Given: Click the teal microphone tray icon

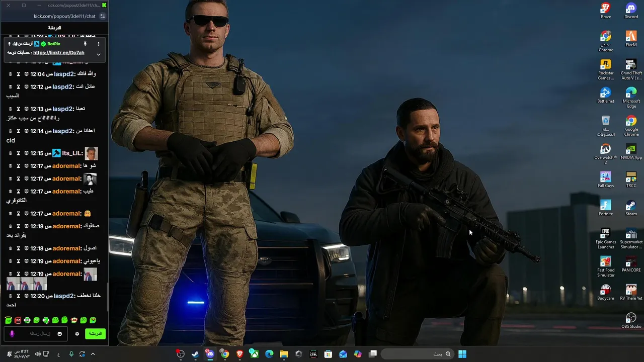Looking at the screenshot, I should 71,354.
